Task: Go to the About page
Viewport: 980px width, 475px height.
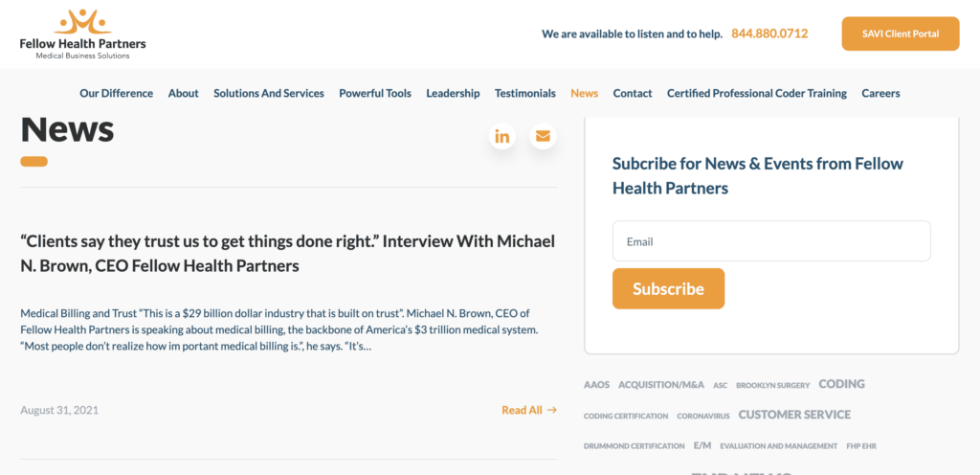Action: 183,93
